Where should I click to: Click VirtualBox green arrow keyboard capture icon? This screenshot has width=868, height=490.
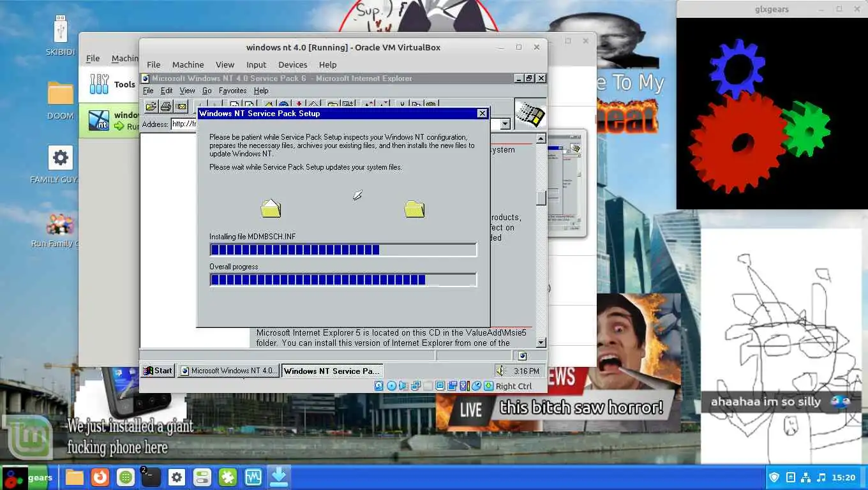pyautogui.click(x=489, y=386)
